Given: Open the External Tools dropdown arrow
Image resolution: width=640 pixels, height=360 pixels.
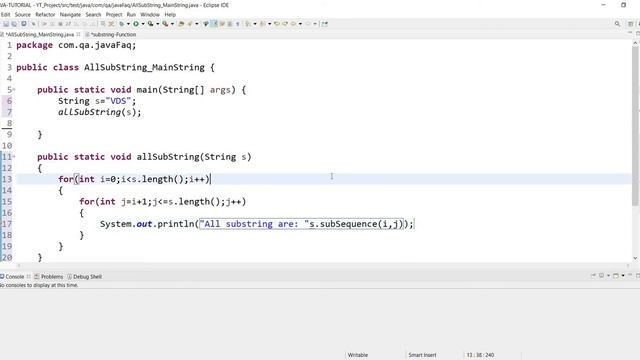Looking at the screenshot, I should [172, 24].
